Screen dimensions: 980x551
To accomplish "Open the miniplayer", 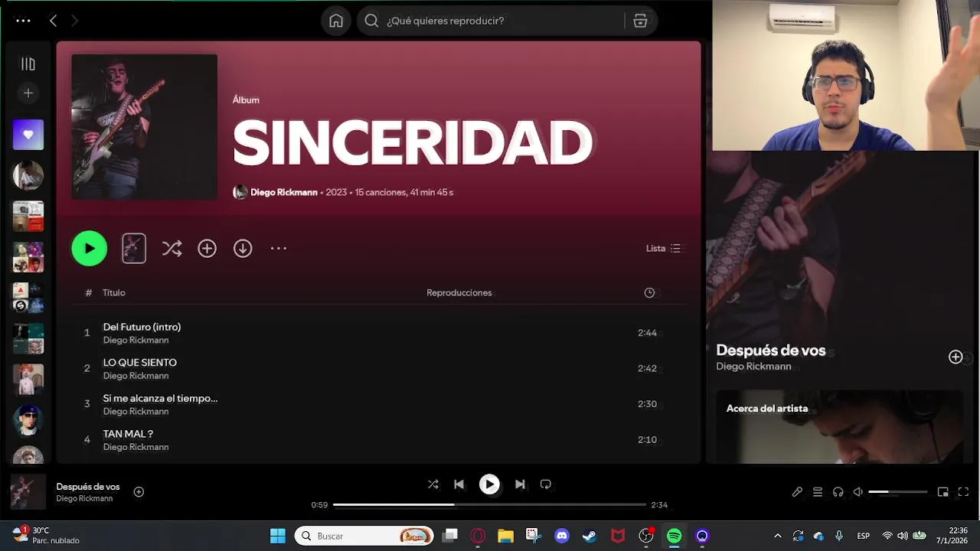I will tap(943, 492).
